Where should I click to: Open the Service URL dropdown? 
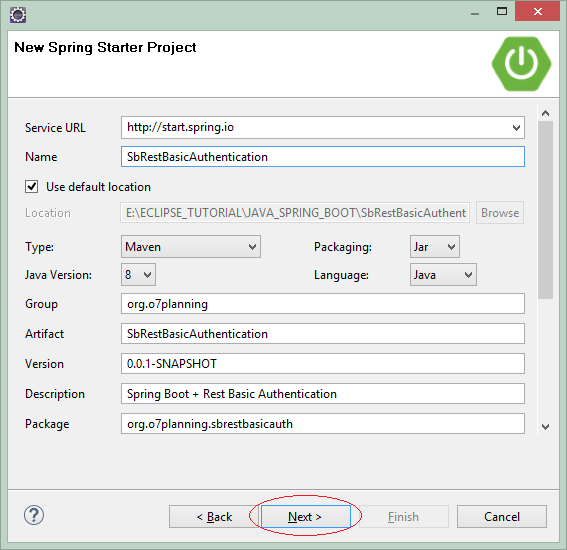(x=516, y=127)
